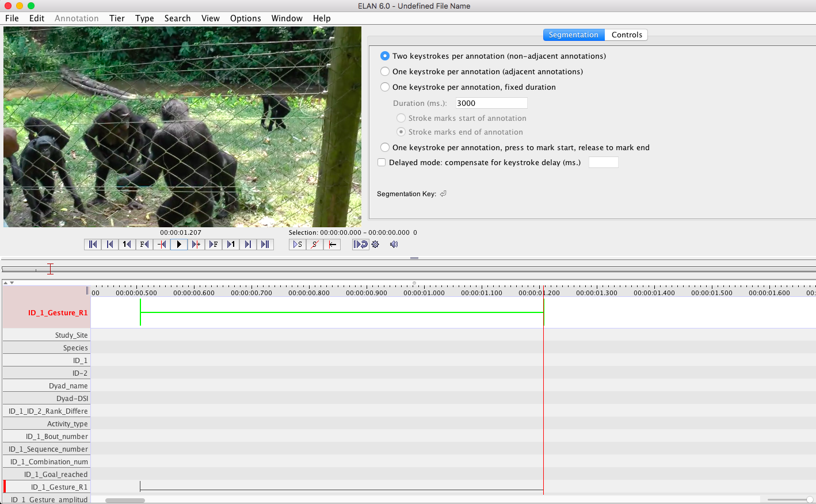This screenshot has width=816, height=504.
Task: Switch to the Controls tab
Action: click(x=626, y=35)
